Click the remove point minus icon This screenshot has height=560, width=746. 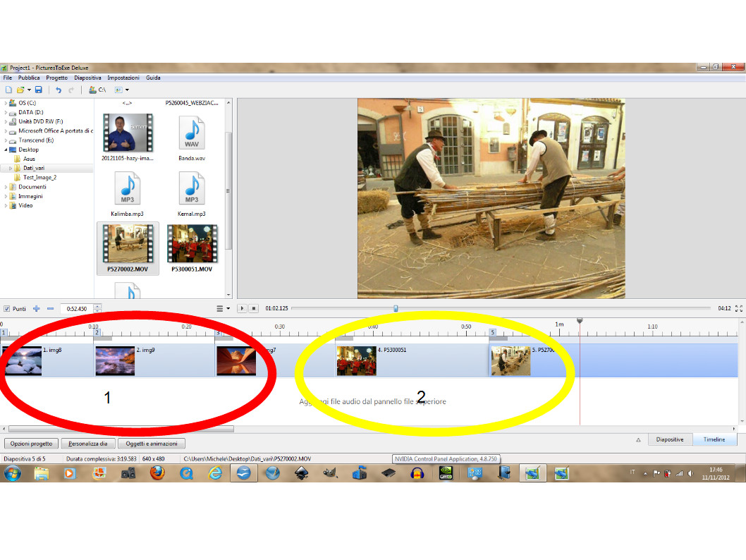point(50,309)
